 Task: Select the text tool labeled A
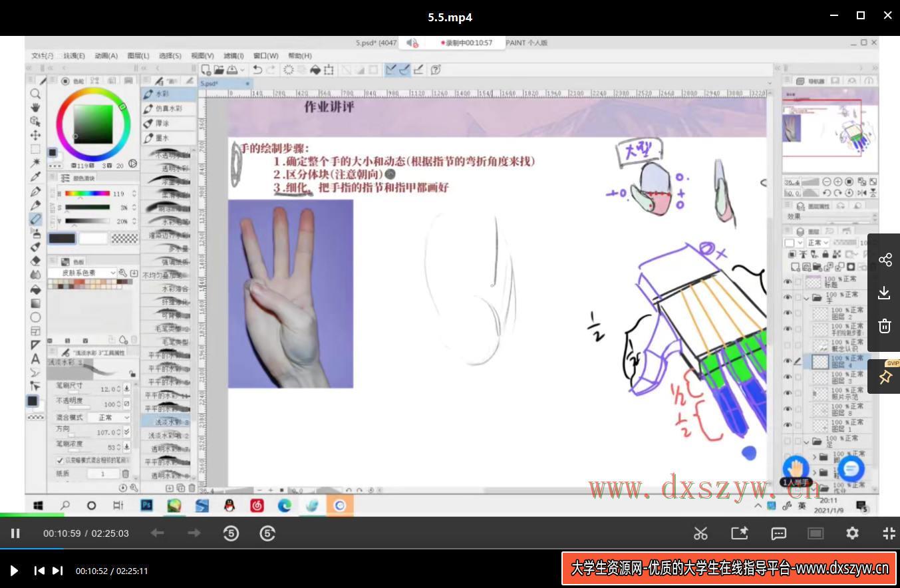pyautogui.click(x=35, y=359)
